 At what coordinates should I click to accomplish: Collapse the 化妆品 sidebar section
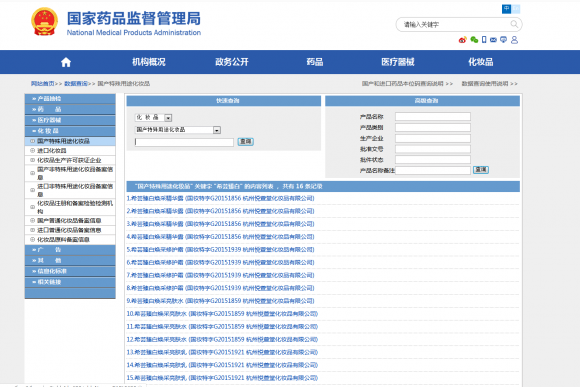pos(70,131)
